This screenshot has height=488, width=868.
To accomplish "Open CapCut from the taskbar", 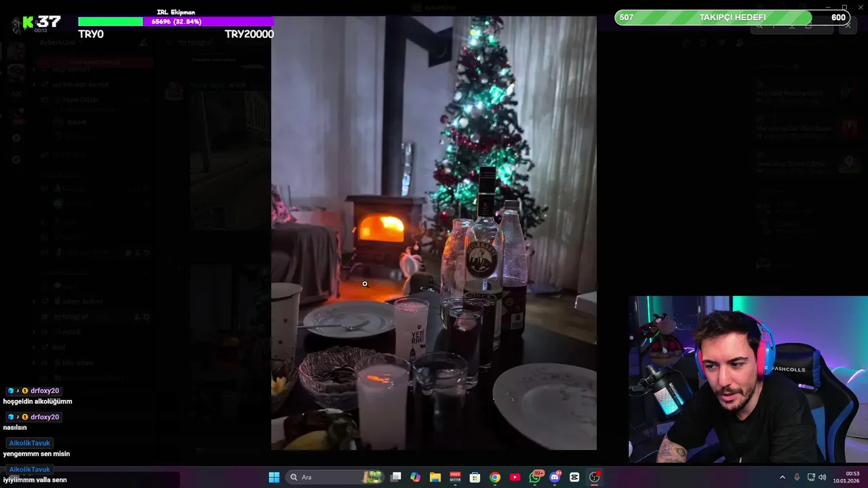I will 574,477.
